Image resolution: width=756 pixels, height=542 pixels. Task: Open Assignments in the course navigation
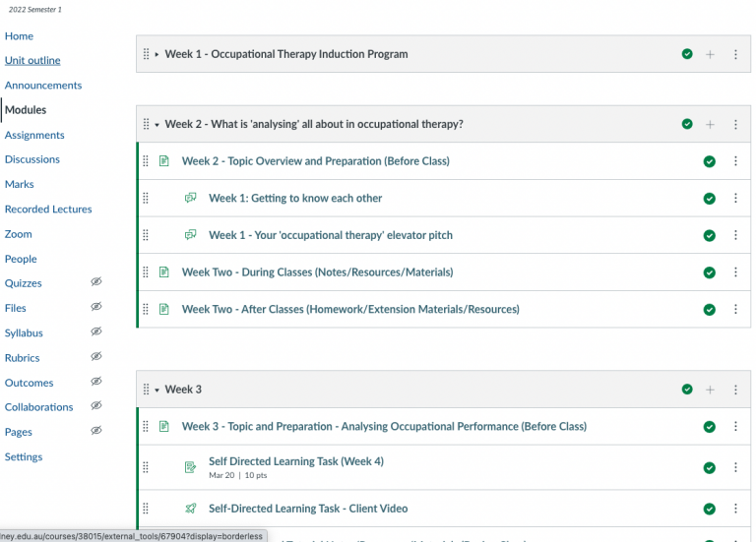pyautogui.click(x=34, y=135)
